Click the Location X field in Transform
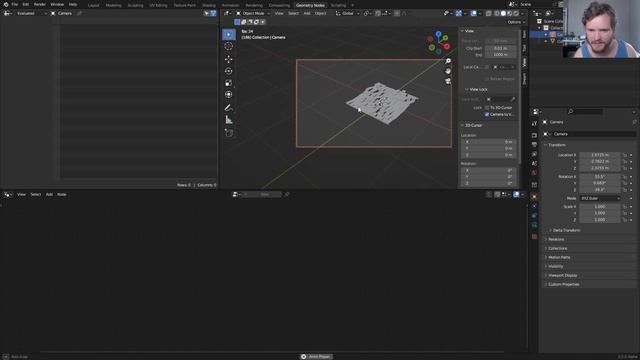The width and height of the screenshot is (640, 360). click(600, 155)
